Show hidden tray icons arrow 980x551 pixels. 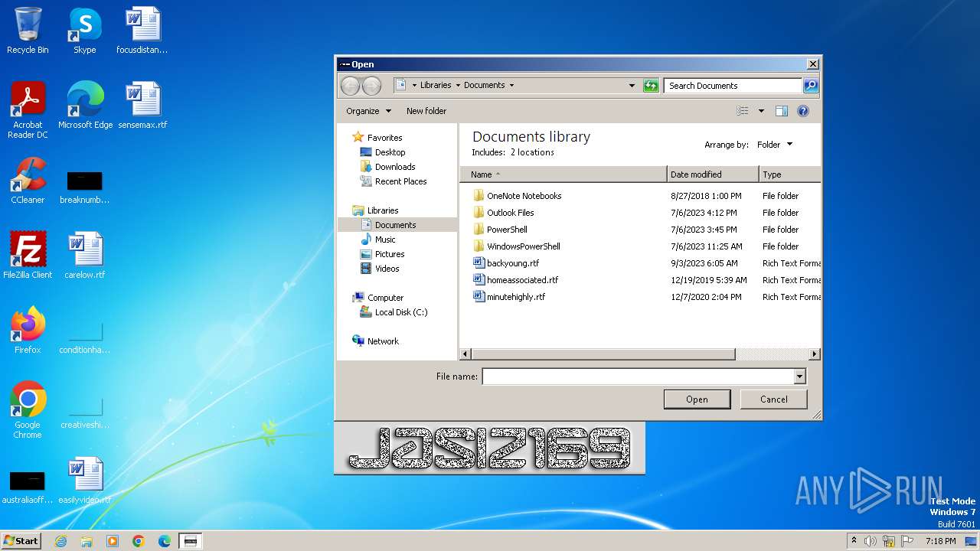tap(854, 541)
